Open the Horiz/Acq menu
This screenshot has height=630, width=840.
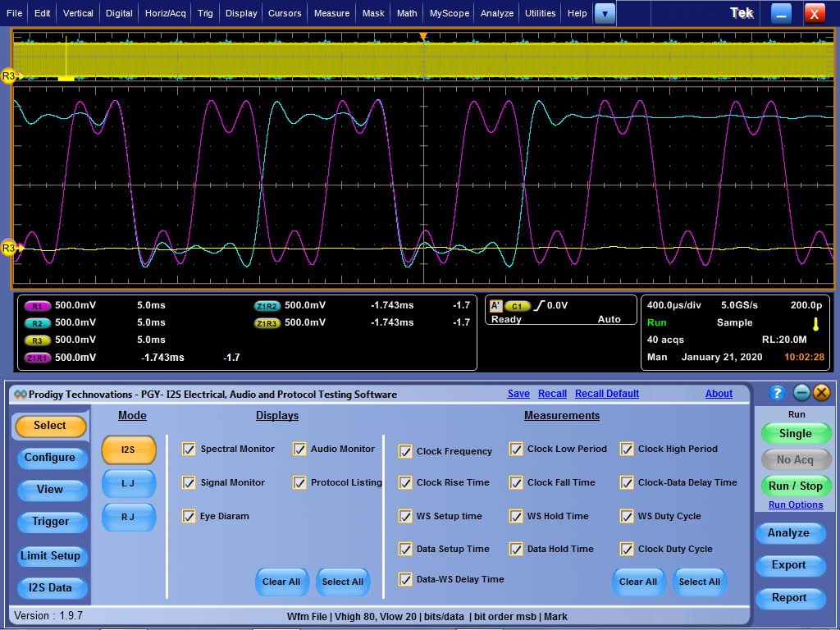point(166,13)
